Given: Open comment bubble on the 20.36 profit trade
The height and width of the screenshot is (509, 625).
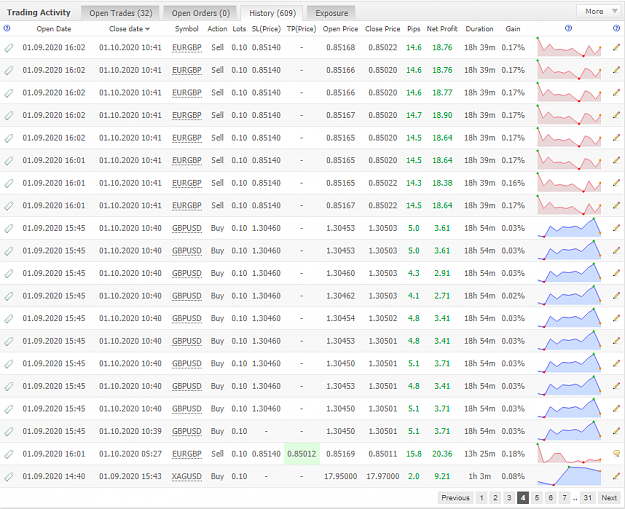Looking at the screenshot, I should [616, 454].
